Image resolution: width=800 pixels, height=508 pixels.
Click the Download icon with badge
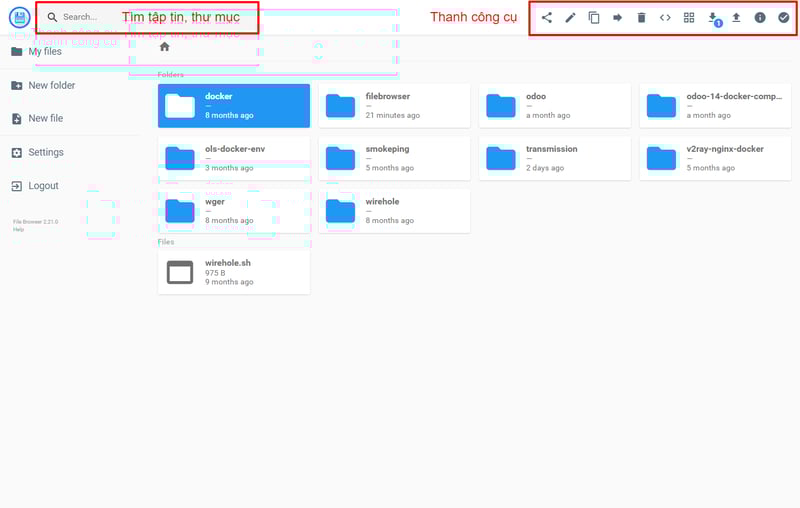click(713, 18)
